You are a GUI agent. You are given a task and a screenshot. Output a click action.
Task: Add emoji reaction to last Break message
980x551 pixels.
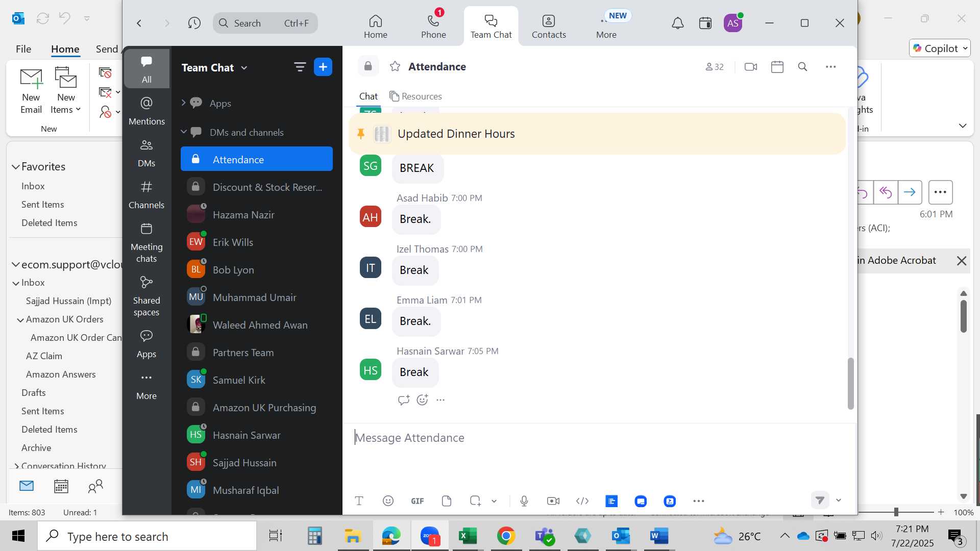pyautogui.click(x=422, y=400)
